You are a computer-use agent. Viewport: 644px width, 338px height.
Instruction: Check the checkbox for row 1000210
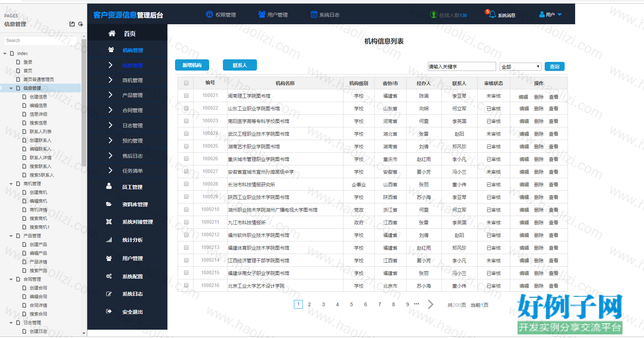tap(186, 210)
